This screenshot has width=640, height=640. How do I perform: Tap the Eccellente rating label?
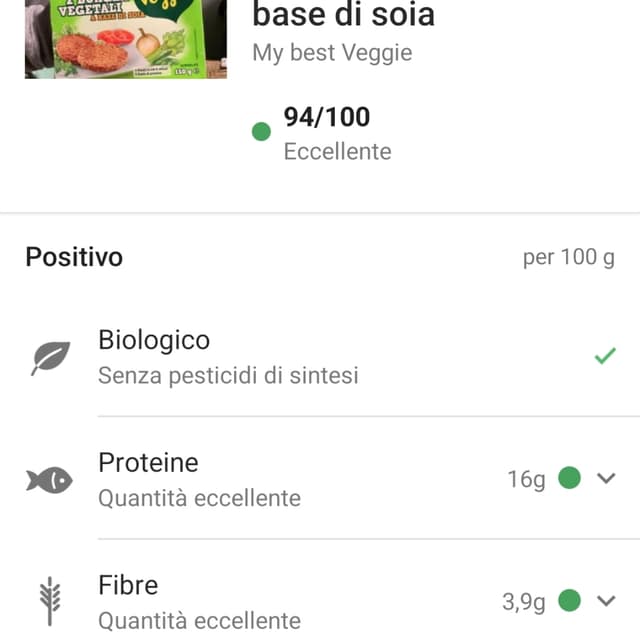click(x=338, y=152)
